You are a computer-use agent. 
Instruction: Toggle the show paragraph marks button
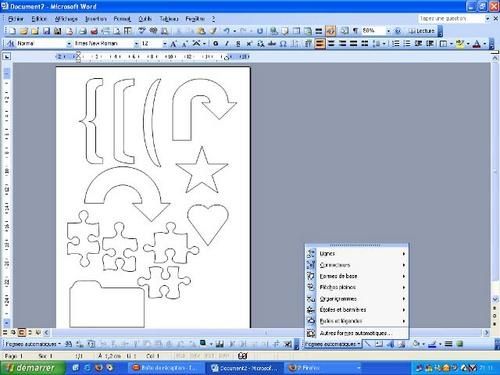pyautogui.click(x=355, y=31)
